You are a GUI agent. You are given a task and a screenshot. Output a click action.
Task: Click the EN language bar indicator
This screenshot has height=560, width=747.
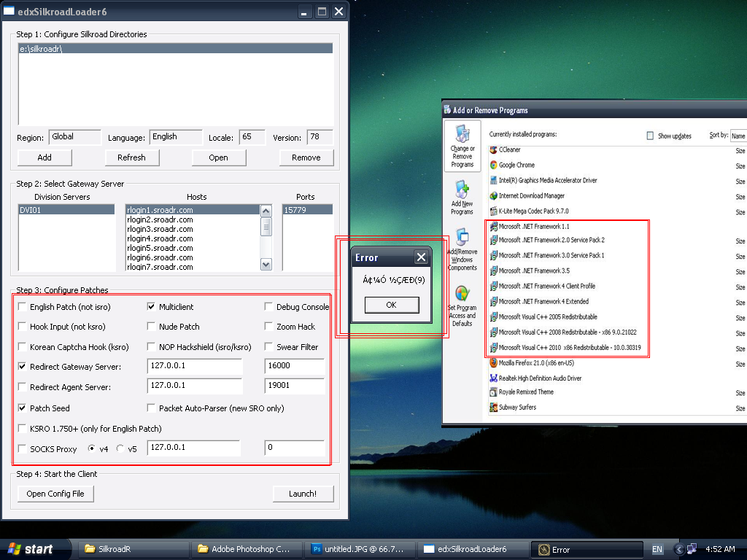coord(657,549)
